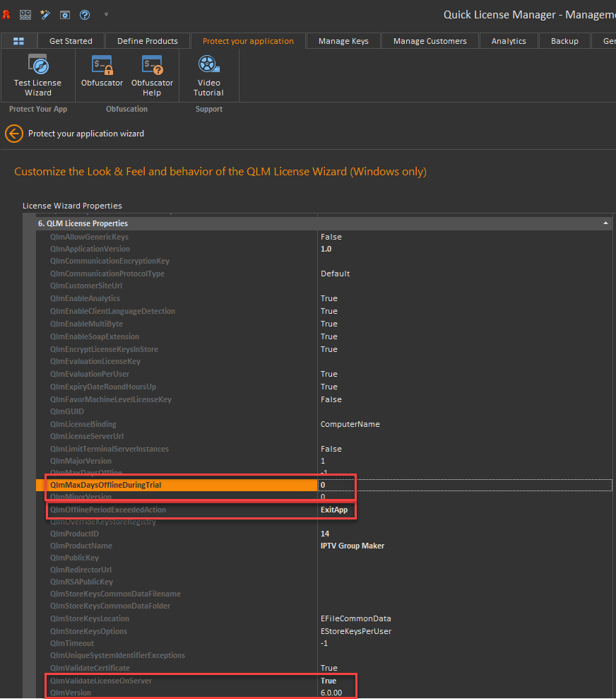Select the QlmEvaluationLicenseKey property
Image resolution: width=616 pixels, height=699 pixels.
[95, 361]
